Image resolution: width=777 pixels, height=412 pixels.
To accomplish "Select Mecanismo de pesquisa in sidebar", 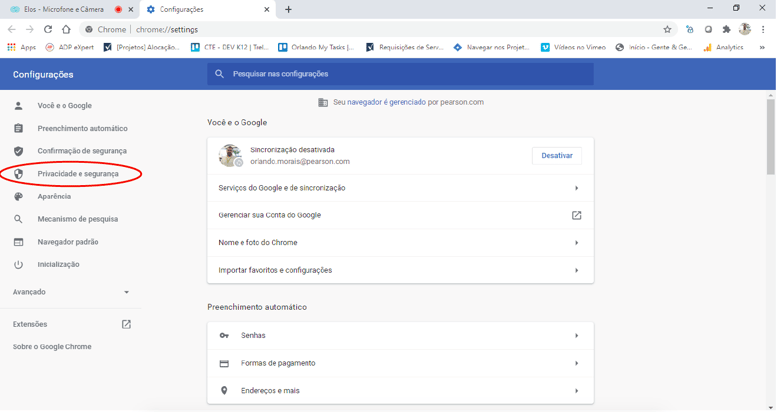I will point(77,219).
